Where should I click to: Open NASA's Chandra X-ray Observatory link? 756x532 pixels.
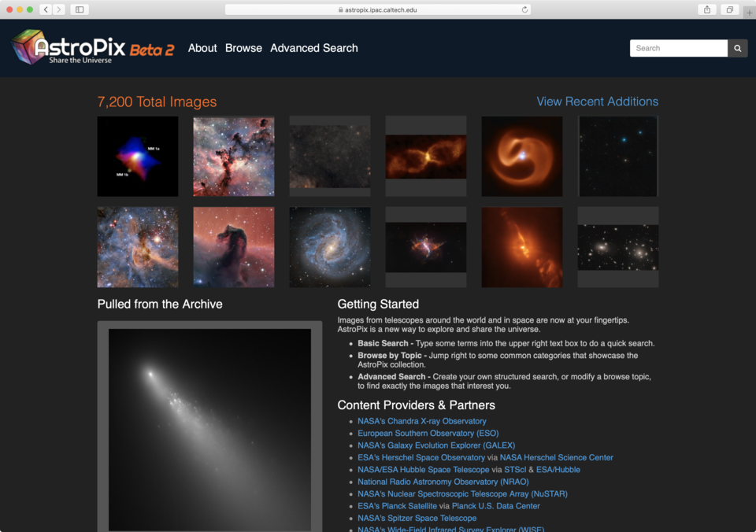pyautogui.click(x=421, y=421)
